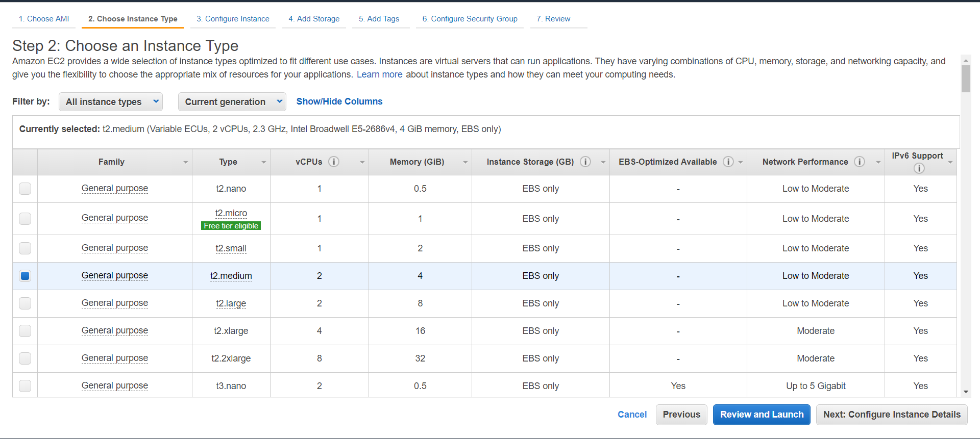Click the scrollbar down arrow

tap(966, 392)
